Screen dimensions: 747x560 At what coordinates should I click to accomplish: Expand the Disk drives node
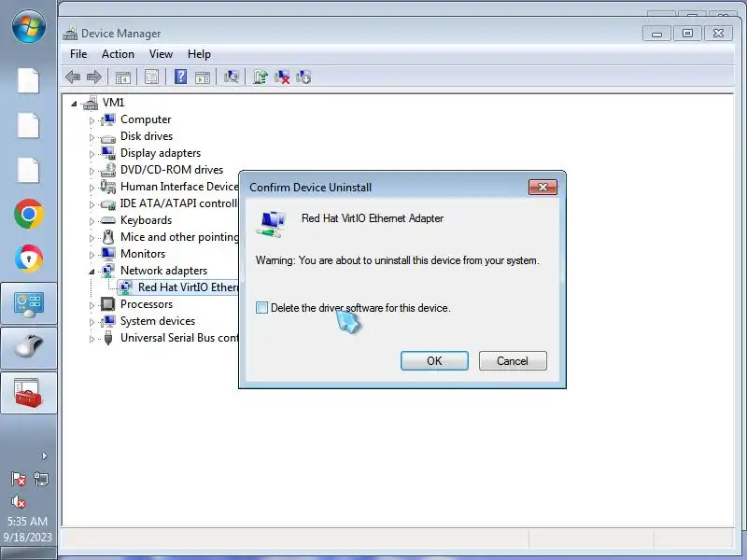pos(92,137)
